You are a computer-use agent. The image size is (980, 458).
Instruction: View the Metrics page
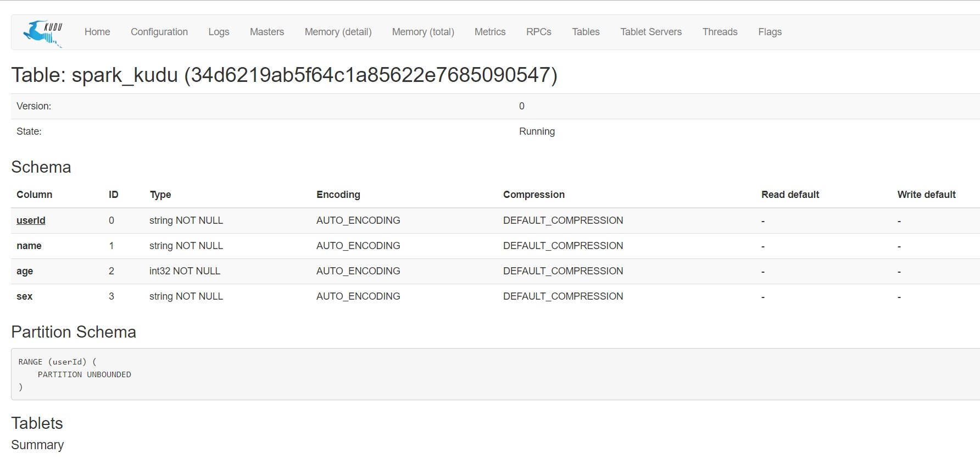(490, 32)
